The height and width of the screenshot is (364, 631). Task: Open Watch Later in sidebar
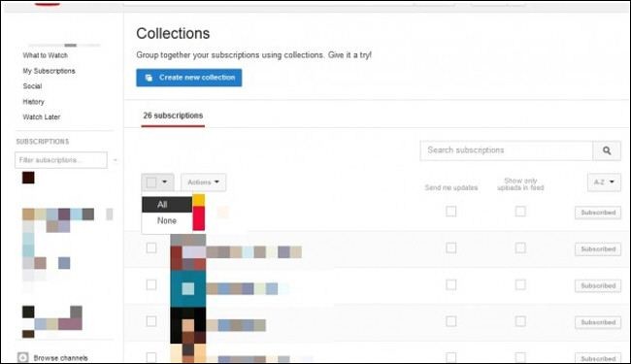pyautogui.click(x=42, y=117)
